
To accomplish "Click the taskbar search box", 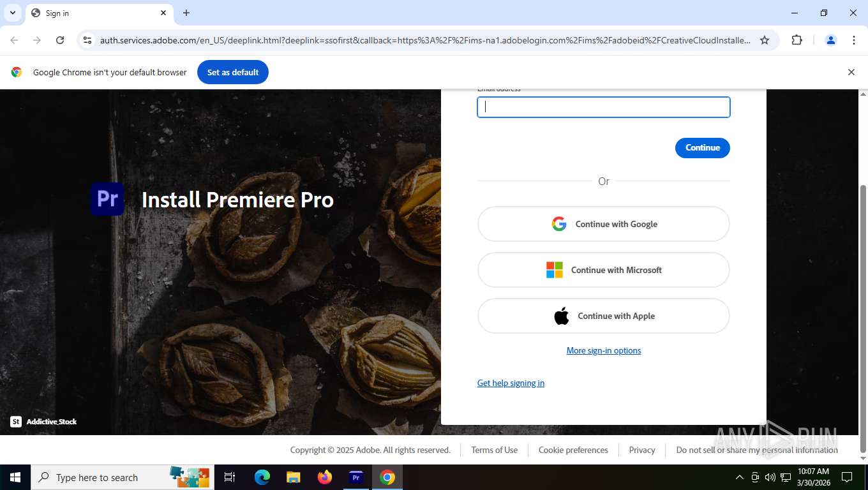I will coord(121,477).
